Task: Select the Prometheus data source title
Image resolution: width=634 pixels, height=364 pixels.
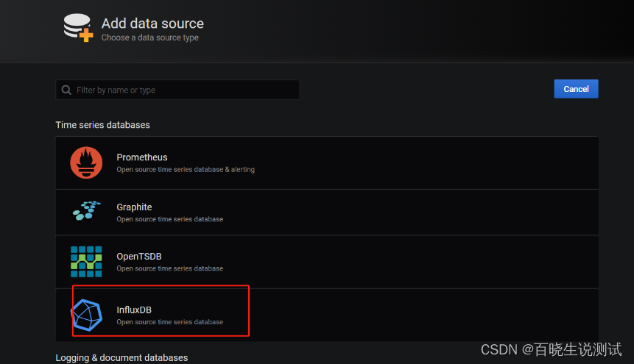Action: [142, 157]
